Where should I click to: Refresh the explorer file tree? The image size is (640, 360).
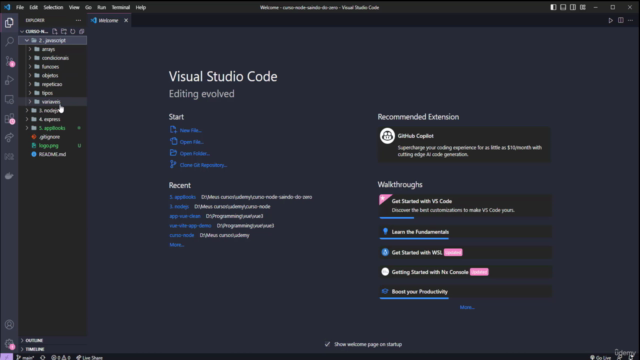coord(73,31)
